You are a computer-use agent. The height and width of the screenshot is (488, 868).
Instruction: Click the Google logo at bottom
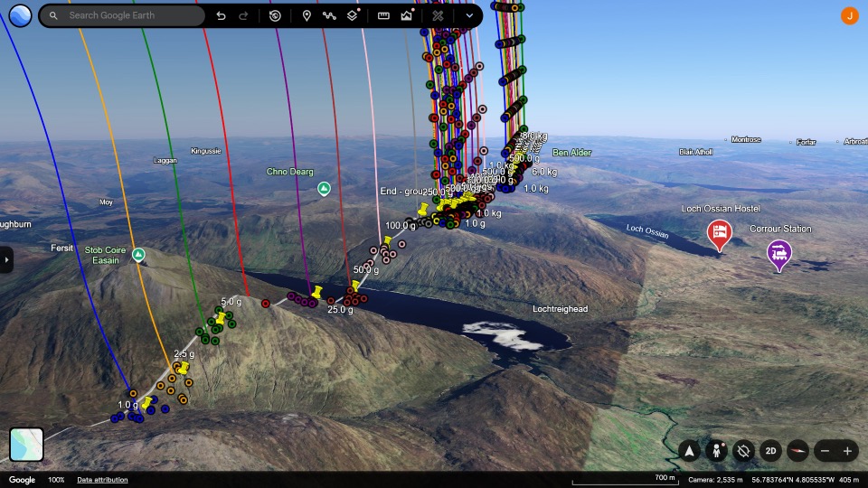tap(22, 480)
